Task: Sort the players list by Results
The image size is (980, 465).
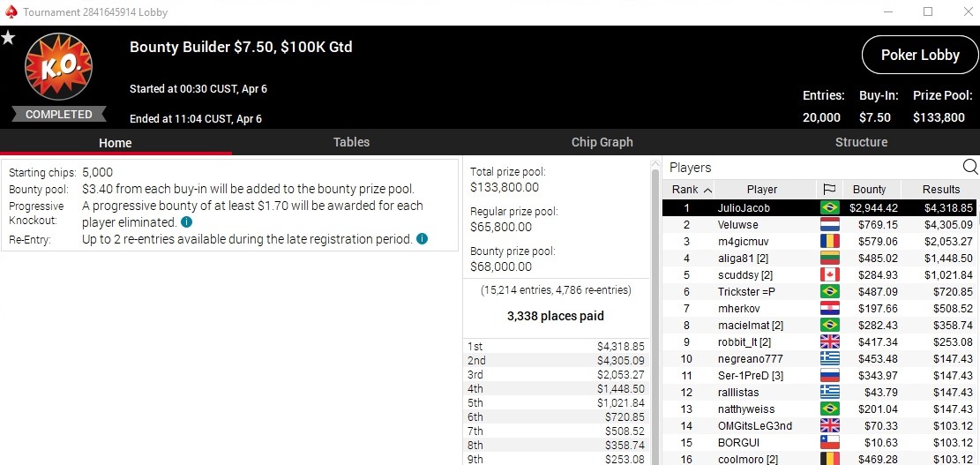Action: click(x=940, y=190)
